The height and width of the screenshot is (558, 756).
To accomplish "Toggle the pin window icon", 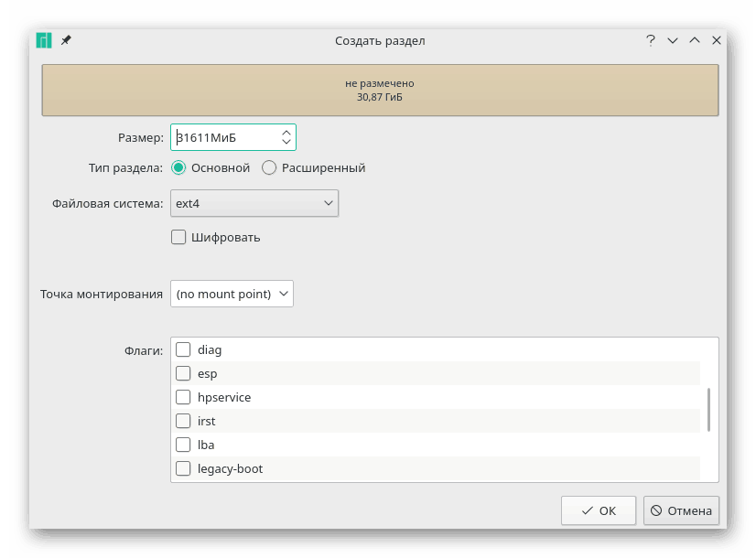I will click(66, 40).
